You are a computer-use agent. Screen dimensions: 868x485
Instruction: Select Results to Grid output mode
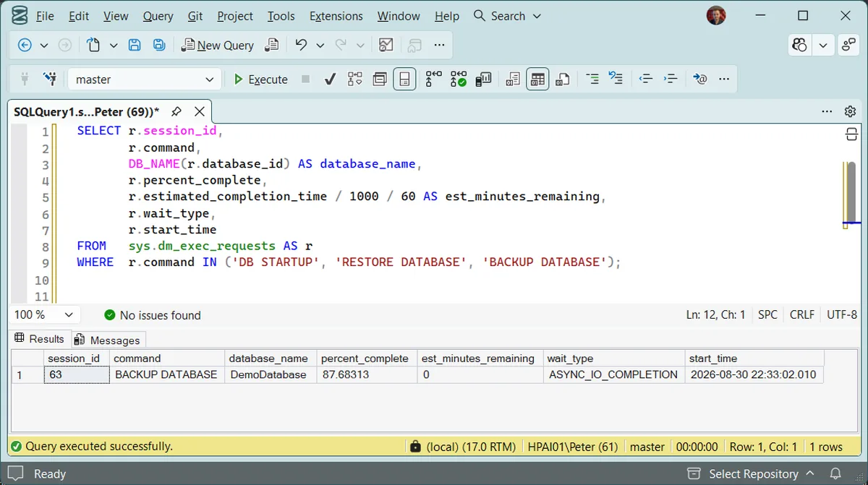[537, 79]
